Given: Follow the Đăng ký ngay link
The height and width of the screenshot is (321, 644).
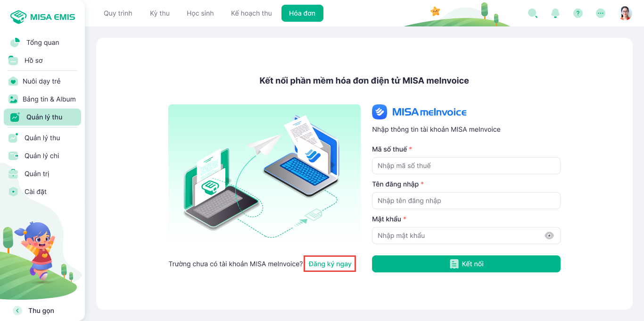Looking at the screenshot, I should click(x=330, y=264).
